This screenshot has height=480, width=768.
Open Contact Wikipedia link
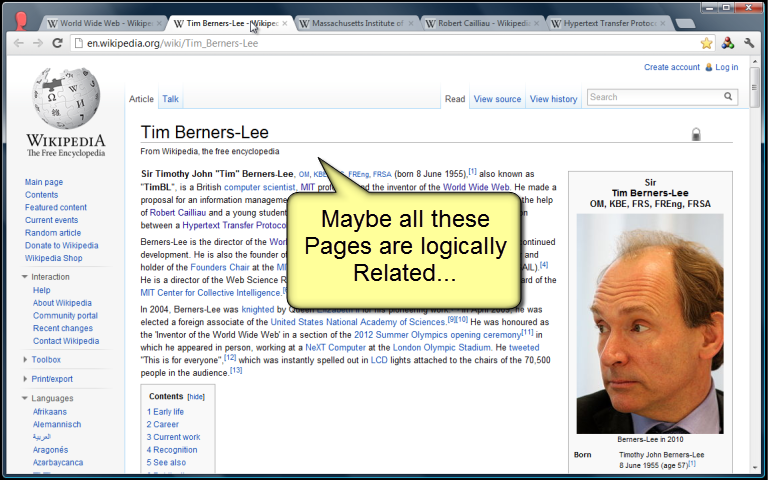tap(66, 341)
